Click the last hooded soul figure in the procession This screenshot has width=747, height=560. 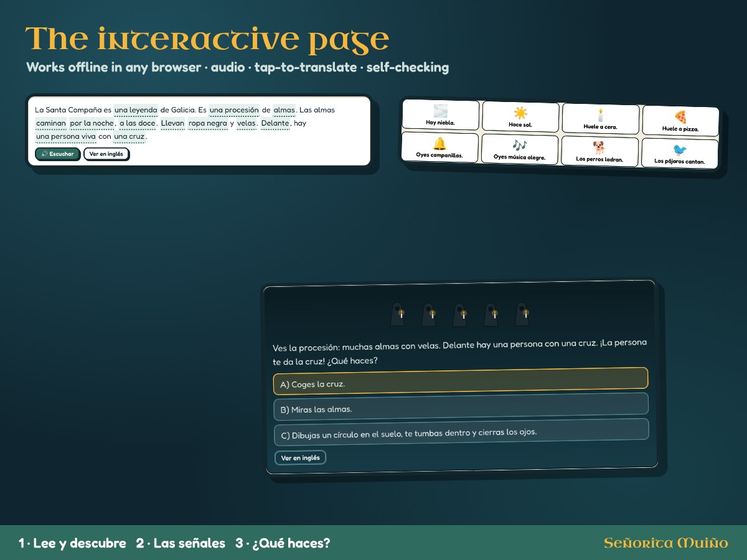522,314
